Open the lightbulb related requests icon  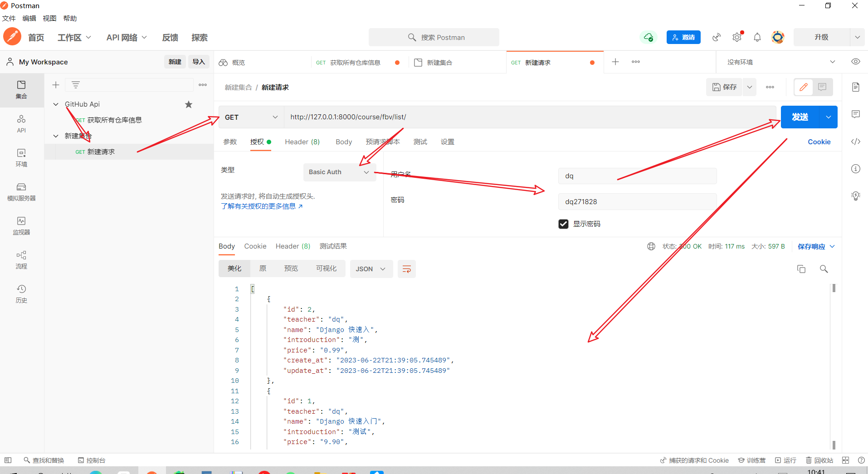(856, 196)
